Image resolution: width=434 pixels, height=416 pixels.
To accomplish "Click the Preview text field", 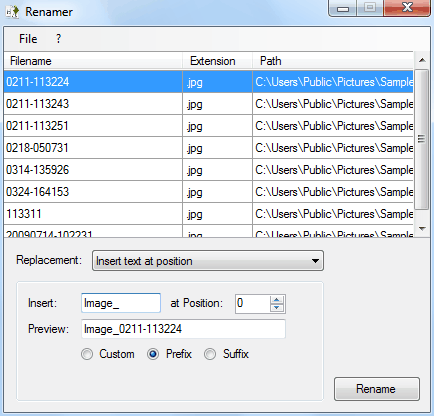I will (x=183, y=329).
